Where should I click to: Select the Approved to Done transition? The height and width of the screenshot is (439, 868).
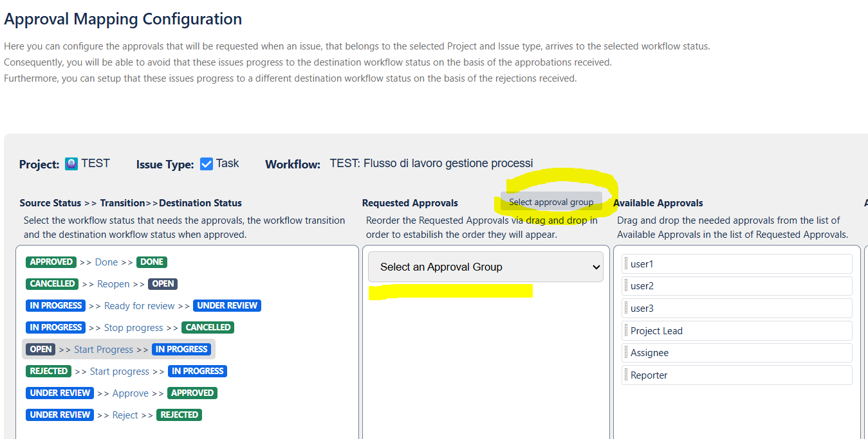tap(106, 262)
